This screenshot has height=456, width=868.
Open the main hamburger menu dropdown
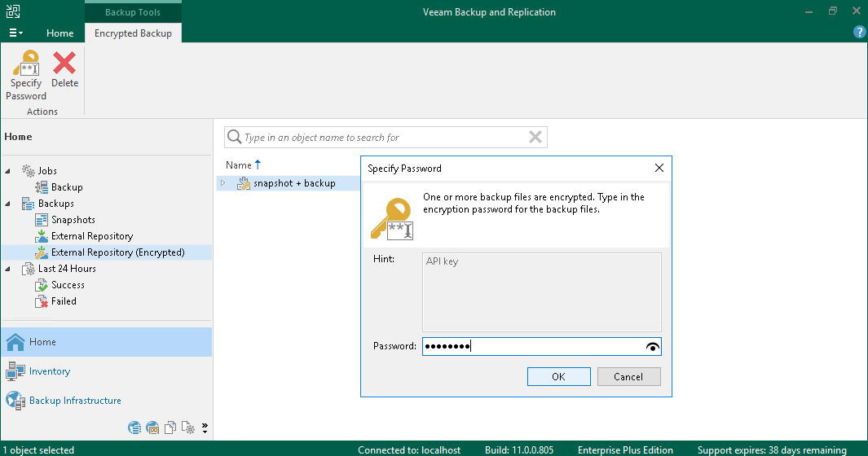tap(15, 33)
